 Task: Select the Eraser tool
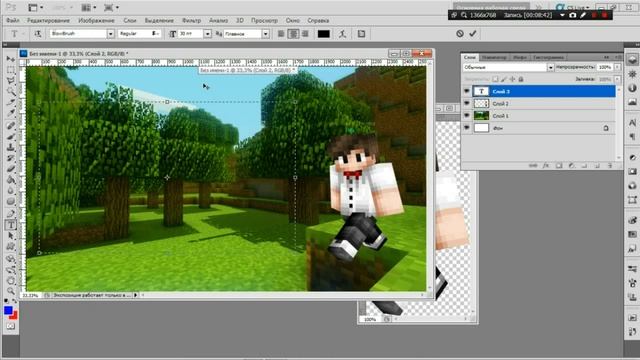pos(11,169)
